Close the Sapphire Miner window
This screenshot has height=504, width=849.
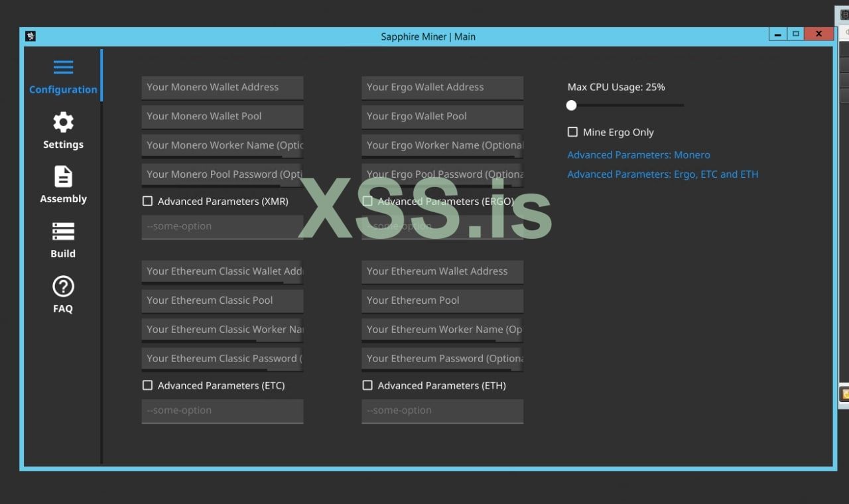pos(819,34)
